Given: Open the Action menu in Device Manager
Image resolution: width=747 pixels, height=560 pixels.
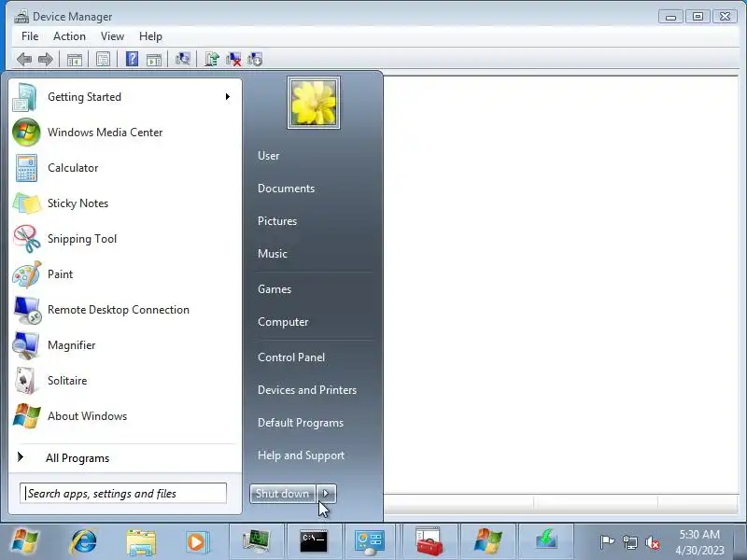Looking at the screenshot, I should (69, 36).
